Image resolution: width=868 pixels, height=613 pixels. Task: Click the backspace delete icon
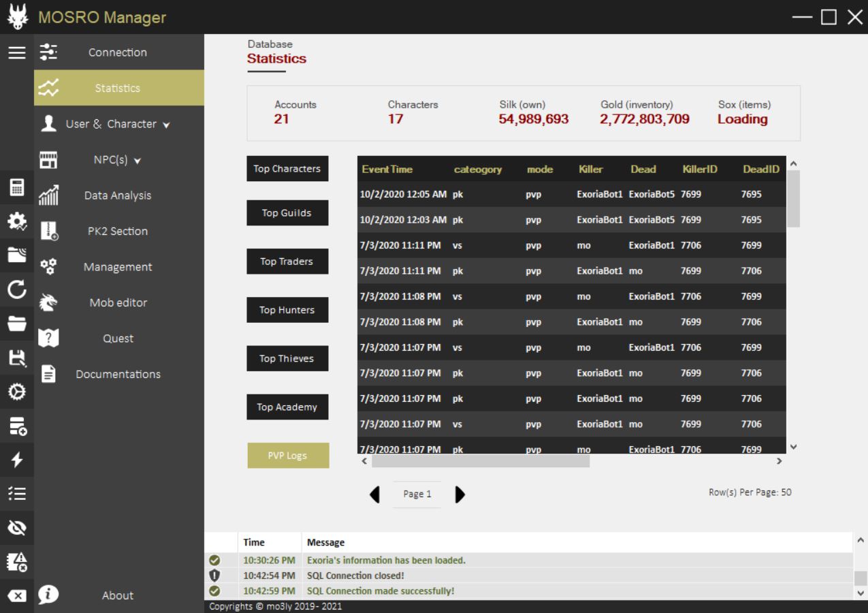click(16, 596)
